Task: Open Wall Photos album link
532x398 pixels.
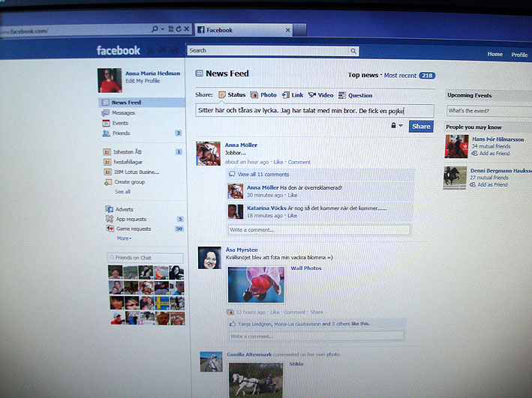Action: 306,268
